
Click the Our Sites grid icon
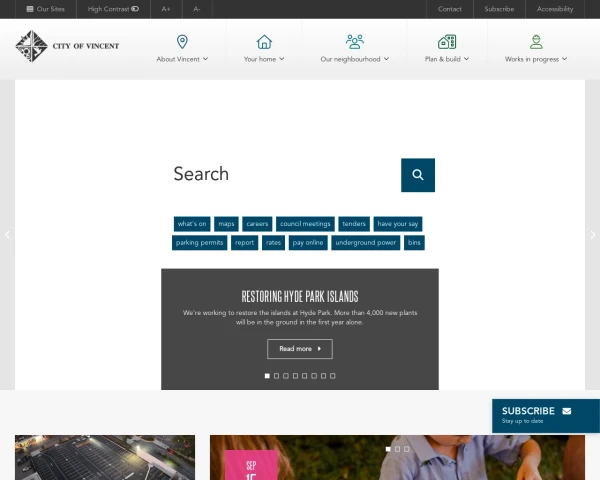30,9
